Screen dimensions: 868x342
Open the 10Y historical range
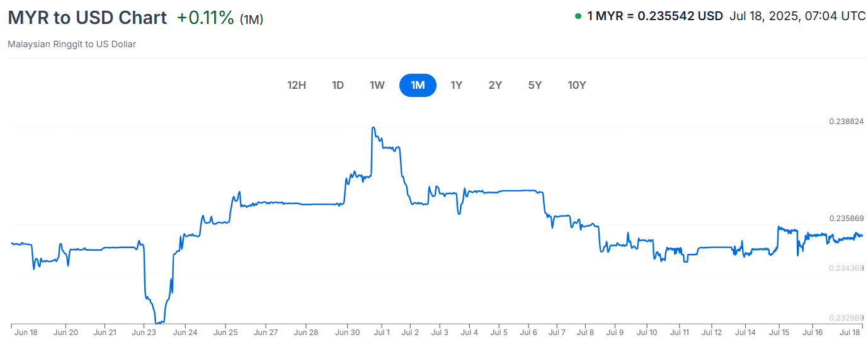(576, 85)
